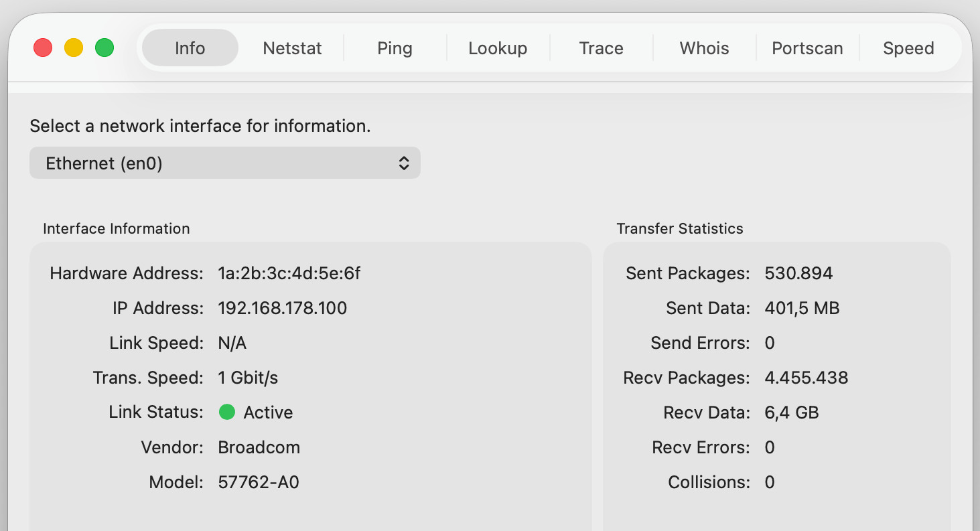Select the Lookup tab
980x531 pixels.
(498, 48)
